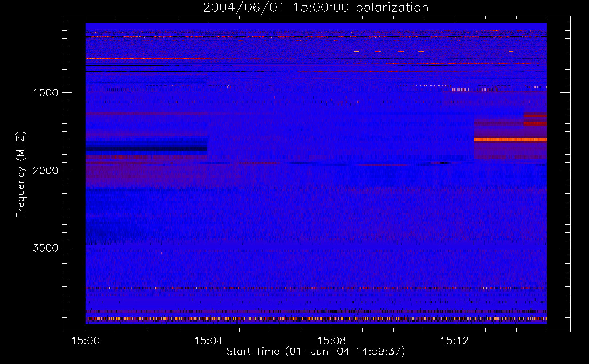Click the bright orange emission band near 15:13
Viewport: 589px width, 364px height.
(510, 139)
